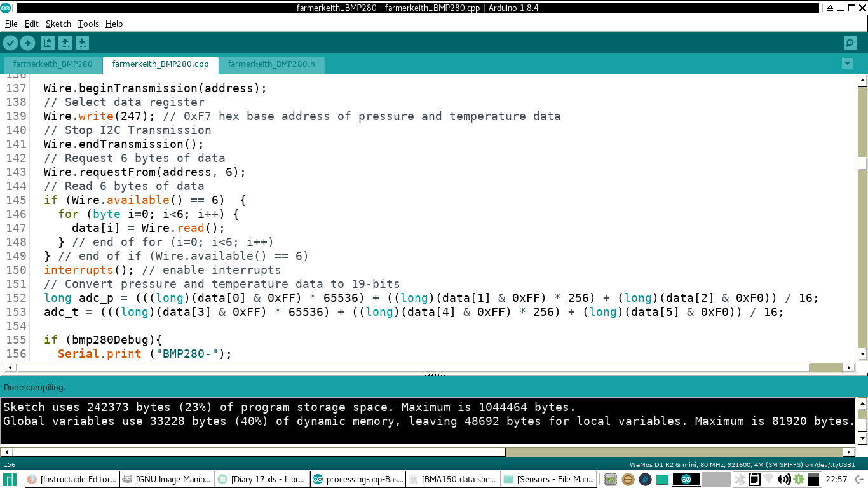The width and height of the screenshot is (868, 488).
Task: Click the Wire.write(247) code line
Action: (302, 116)
